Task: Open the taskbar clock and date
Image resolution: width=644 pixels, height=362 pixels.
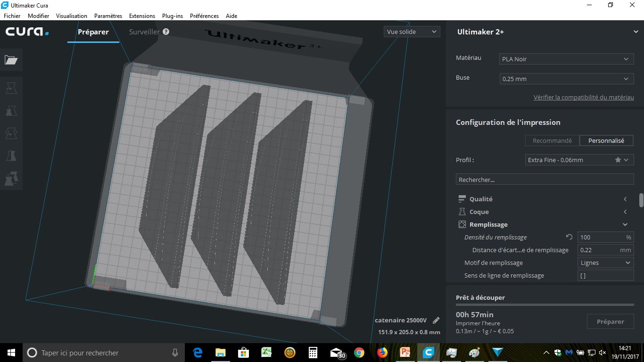Action: 625,352
